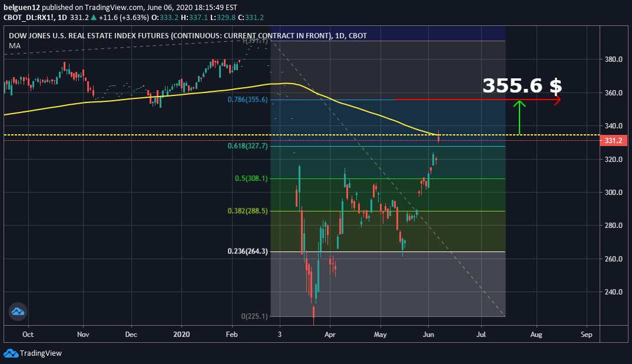Click the Sep label on time axis
Image resolution: width=632 pixels, height=364 pixels.
click(587, 334)
